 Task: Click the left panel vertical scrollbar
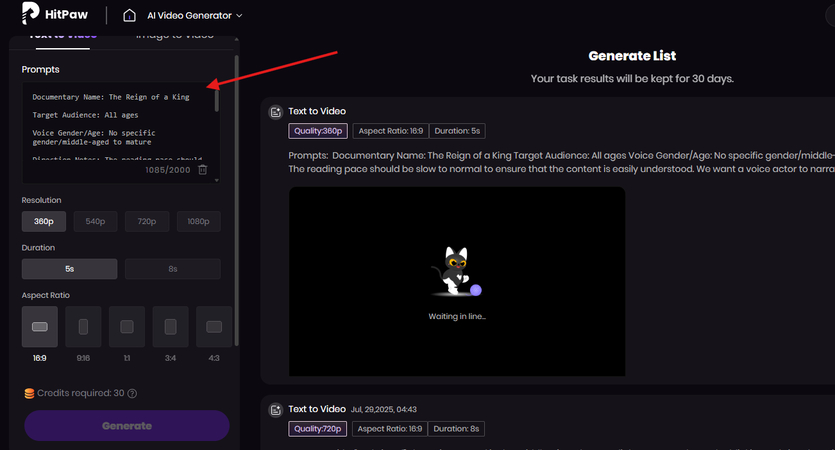tap(236, 200)
